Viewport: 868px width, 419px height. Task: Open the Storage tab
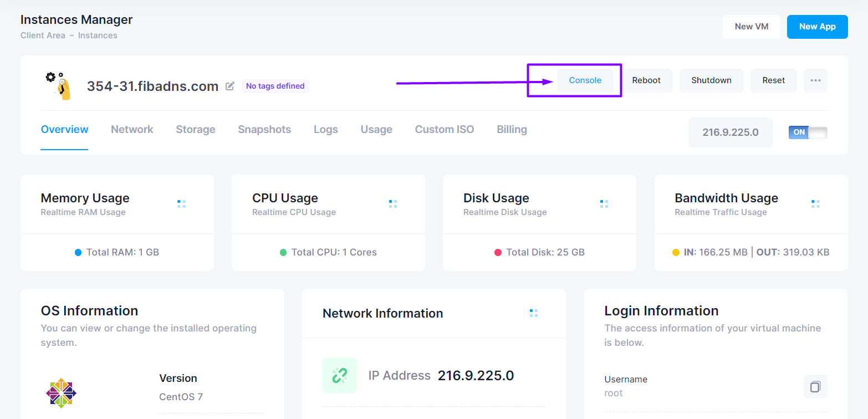196,130
